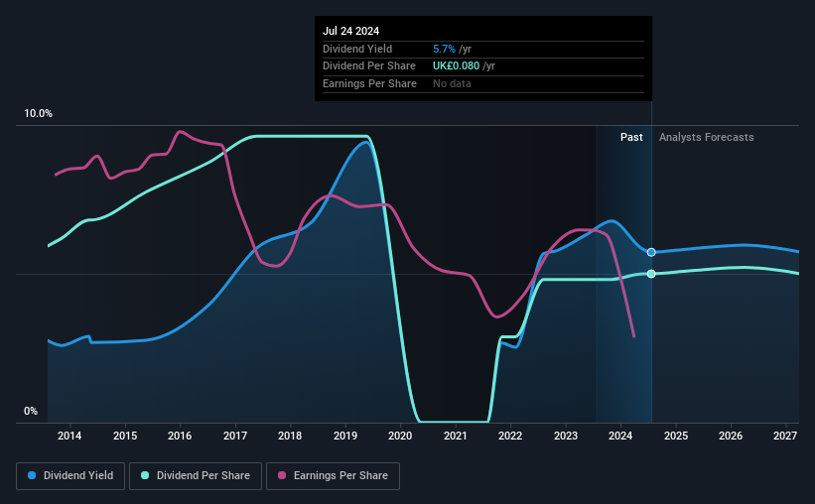Screen dimensions: 815x504
Task: Click the 2024 x-axis label
Action: (x=620, y=436)
